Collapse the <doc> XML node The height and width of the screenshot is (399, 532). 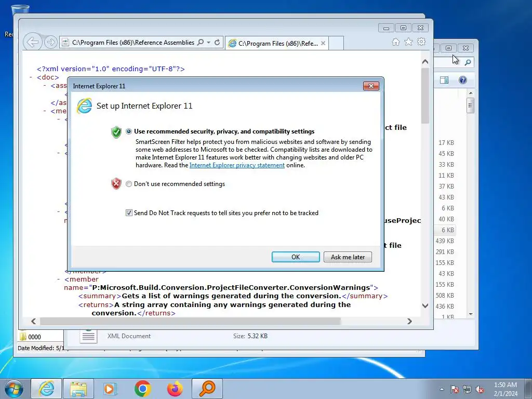(x=31, y=77)
